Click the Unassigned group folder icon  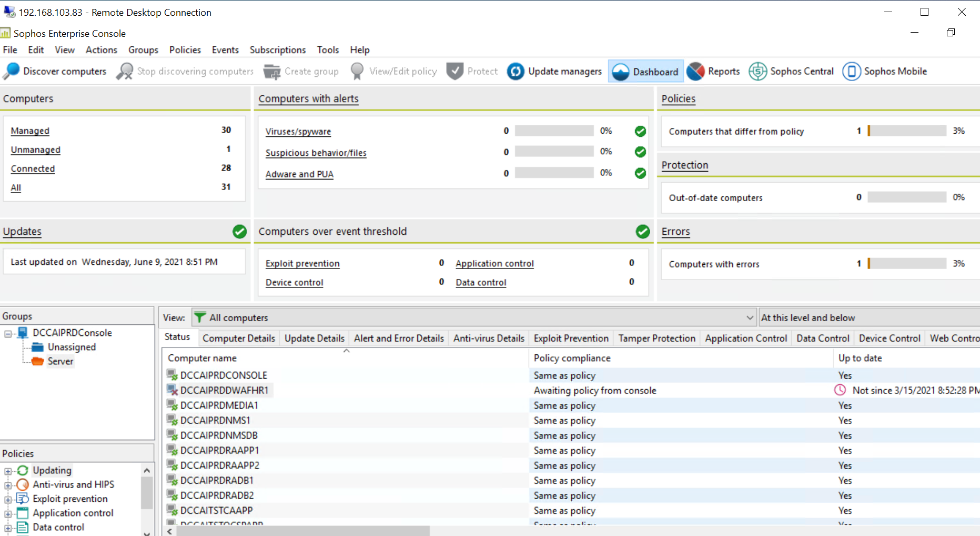click(37, 347)
